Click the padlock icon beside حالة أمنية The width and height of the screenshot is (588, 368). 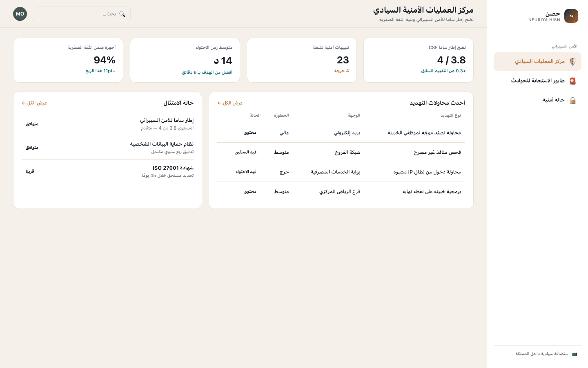point(573,100)
